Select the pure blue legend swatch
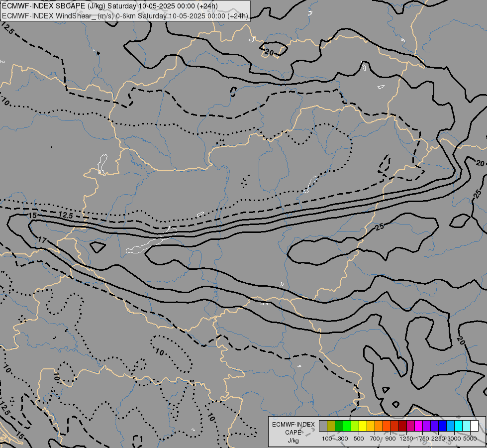487x448 pixels. click(x=443, y=426)
